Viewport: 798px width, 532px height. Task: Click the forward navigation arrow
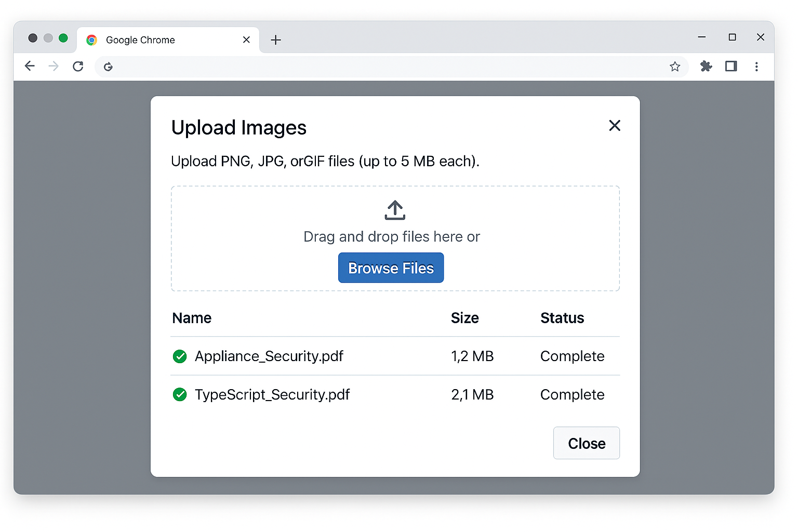point(54,66)
